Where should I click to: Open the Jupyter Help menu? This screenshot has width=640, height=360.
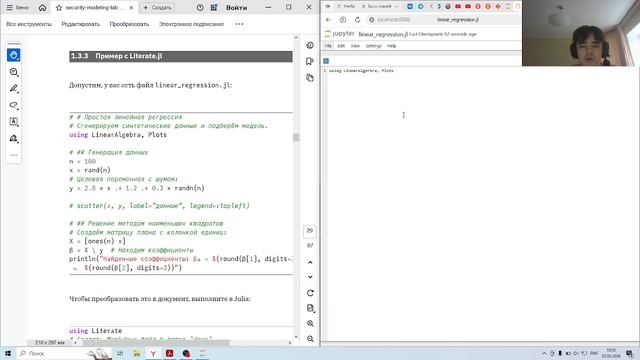391,46
